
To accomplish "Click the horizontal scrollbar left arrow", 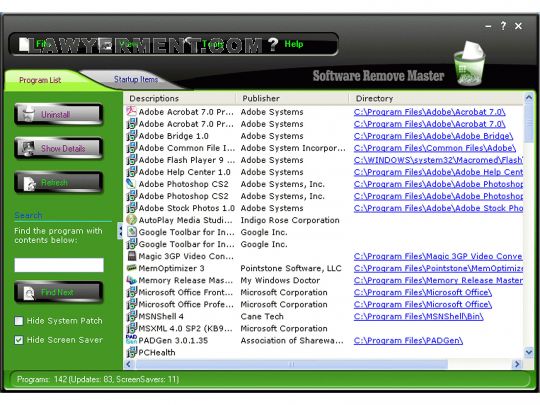I will tap(129, 364).
